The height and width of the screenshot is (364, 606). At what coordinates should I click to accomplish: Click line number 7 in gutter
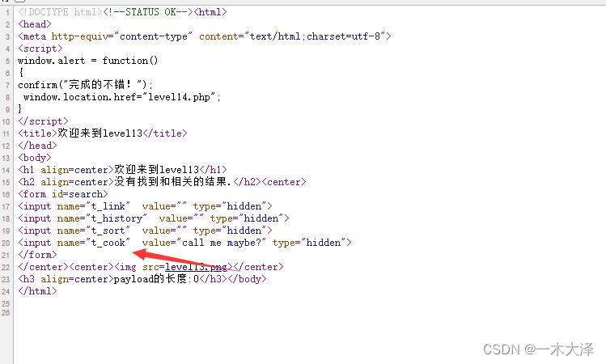pos(8,85)
